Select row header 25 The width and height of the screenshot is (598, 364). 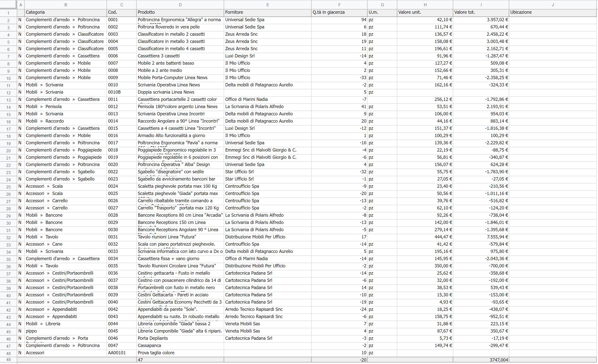(x=8, y=187)
